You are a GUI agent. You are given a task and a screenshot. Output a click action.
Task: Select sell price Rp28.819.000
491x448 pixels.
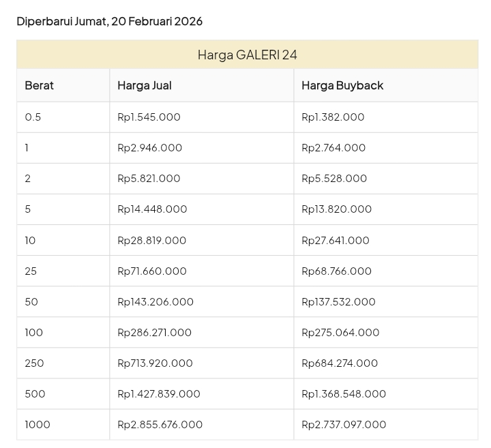click(x=151, y=241)
